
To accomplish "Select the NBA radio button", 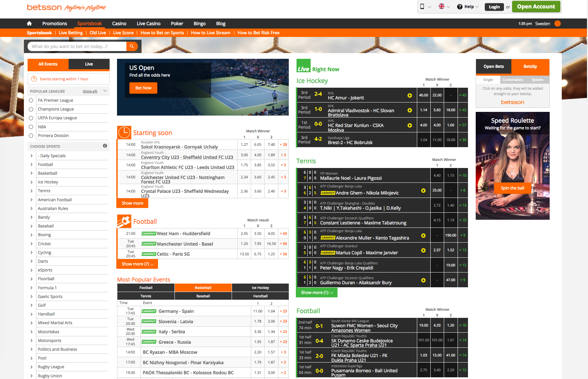I will 31,127.
